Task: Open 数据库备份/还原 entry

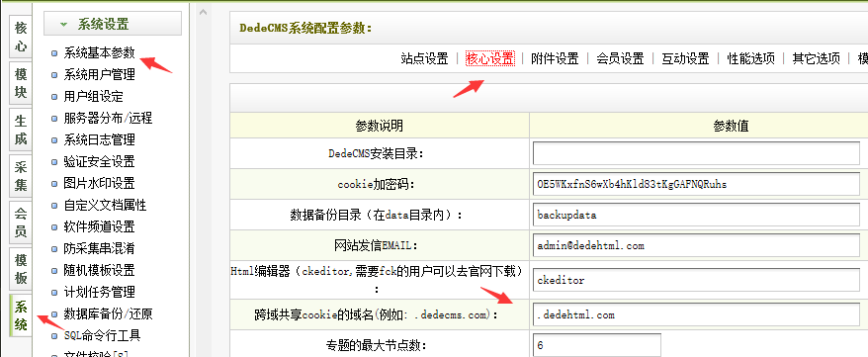Action: (108, 313)
